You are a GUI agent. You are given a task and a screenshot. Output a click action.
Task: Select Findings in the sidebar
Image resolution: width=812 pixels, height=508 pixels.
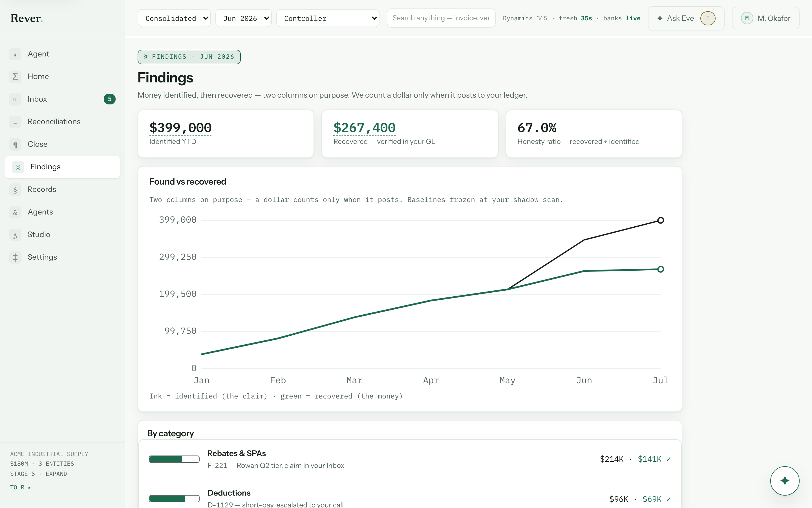[62, 167]
